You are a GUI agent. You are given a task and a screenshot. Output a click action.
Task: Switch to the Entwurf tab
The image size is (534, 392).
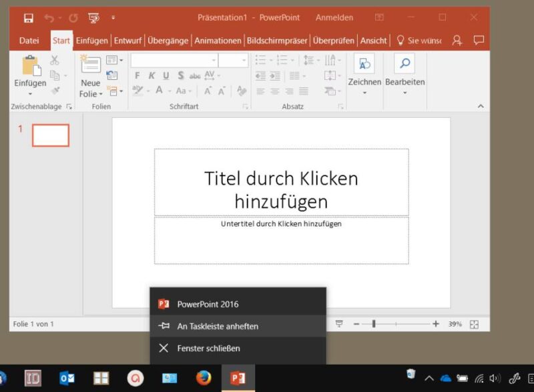click(127, 41)
